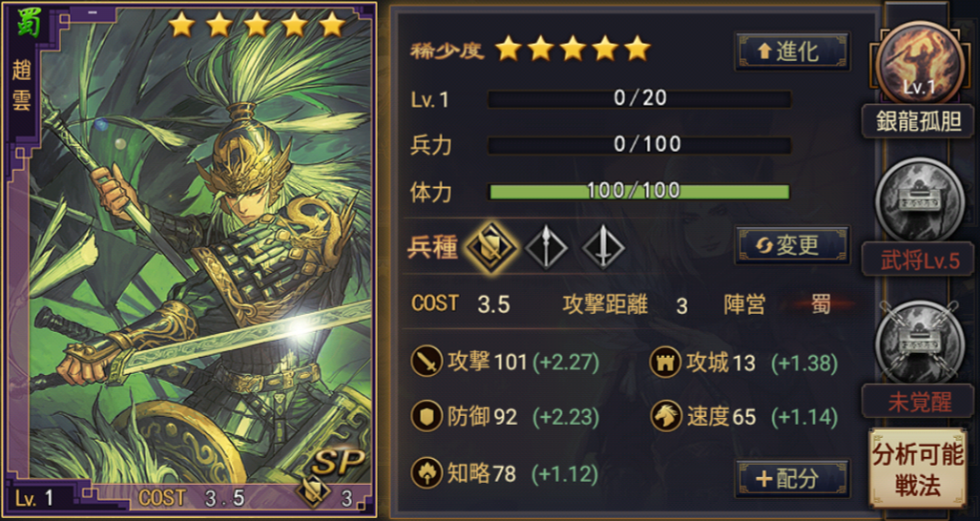Open the 進化 evolution button

[793, 52]
